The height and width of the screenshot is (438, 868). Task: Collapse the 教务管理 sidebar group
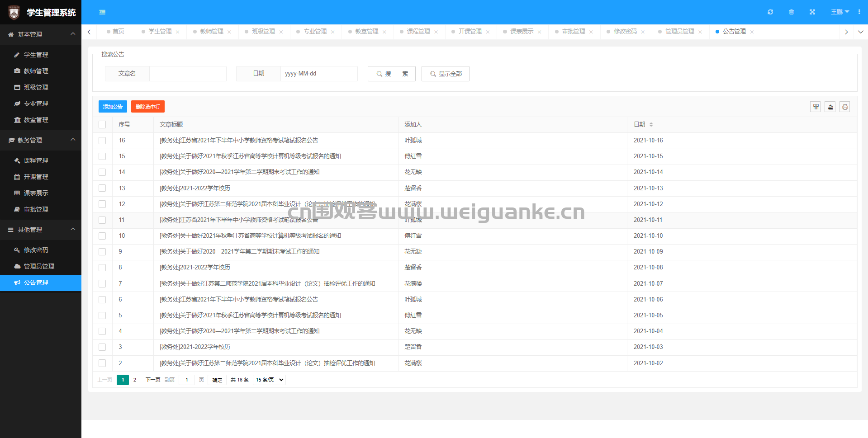click(41, 140)
